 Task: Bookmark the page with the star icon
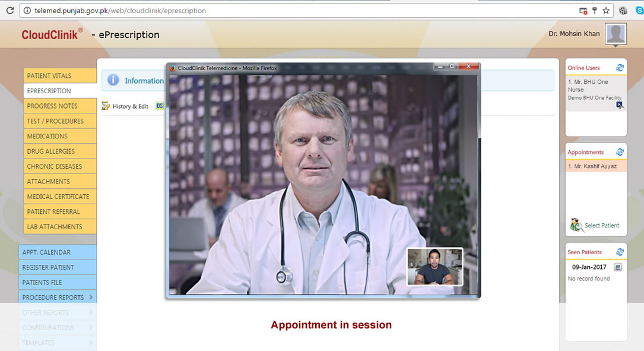point(606,10)
